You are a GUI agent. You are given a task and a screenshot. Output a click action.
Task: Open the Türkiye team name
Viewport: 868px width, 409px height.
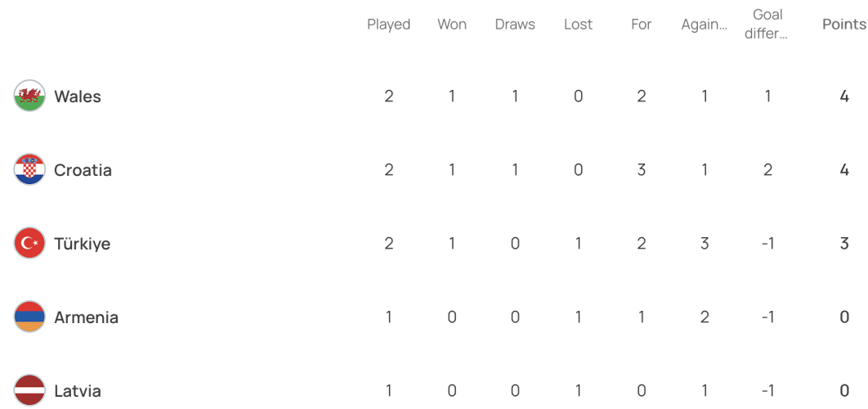pos(82,244)
